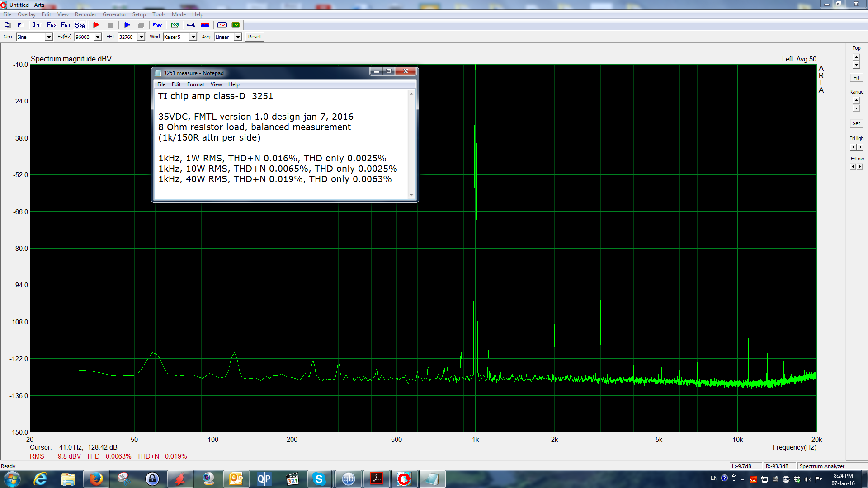Open the Recorder menu in Arta
Image resolution: width=868 pixels, height=488 pixels.
85,14
